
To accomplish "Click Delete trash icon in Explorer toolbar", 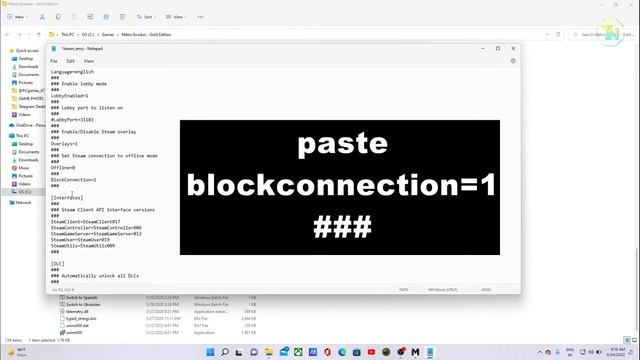I will tap(122, 17).
